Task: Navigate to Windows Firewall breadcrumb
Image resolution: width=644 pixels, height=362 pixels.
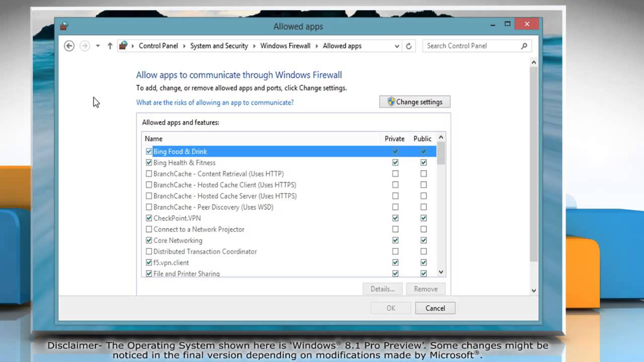Action: tap(285, 46)
